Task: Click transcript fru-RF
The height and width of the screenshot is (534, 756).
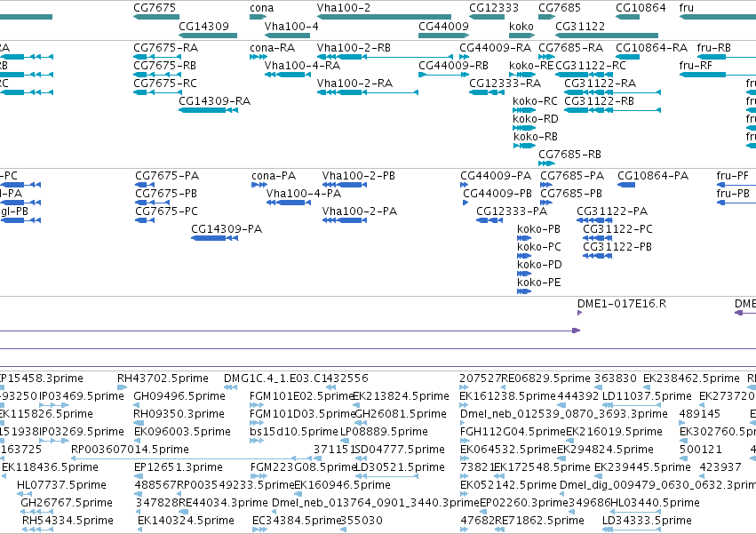Action: point(696,66)
